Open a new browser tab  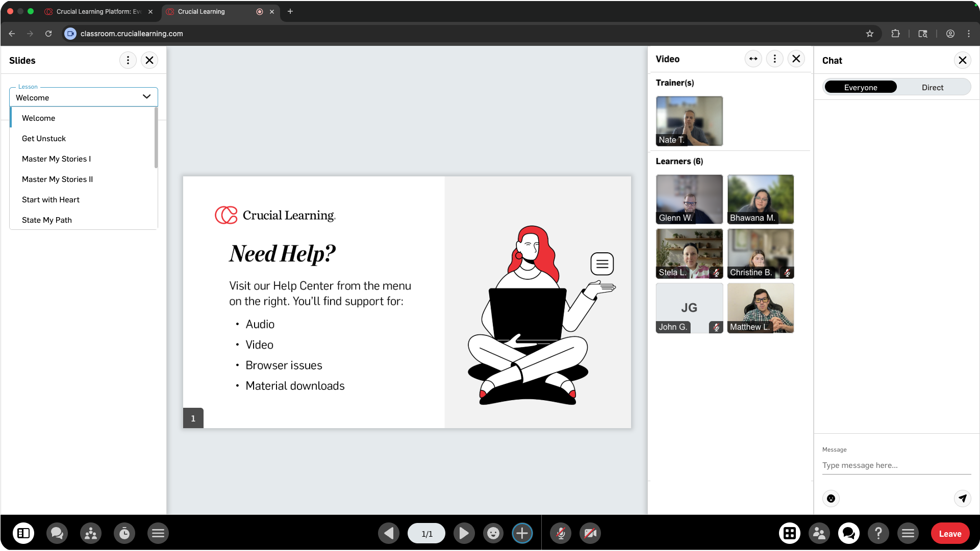(x=290, y=11)
